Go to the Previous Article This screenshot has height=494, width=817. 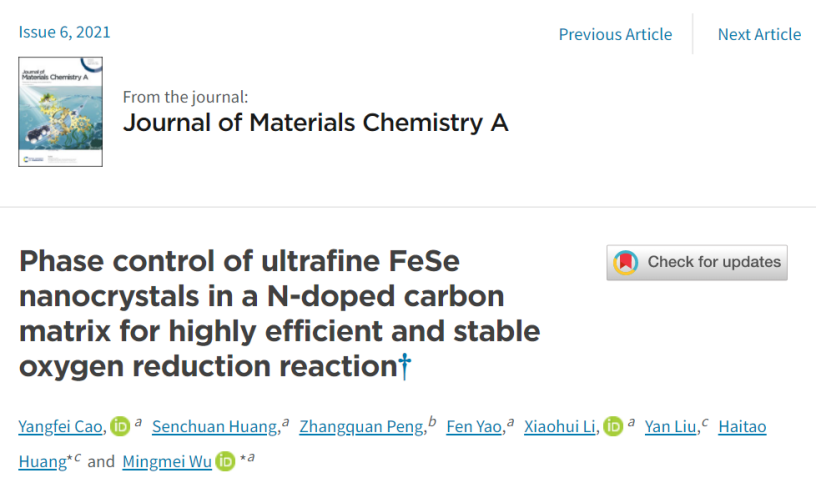615,34
